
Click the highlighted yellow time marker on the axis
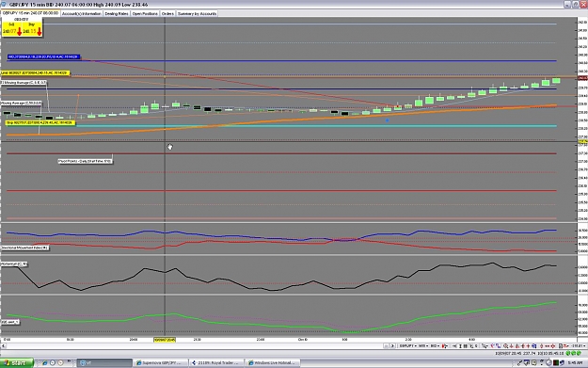tap(165, 340)
